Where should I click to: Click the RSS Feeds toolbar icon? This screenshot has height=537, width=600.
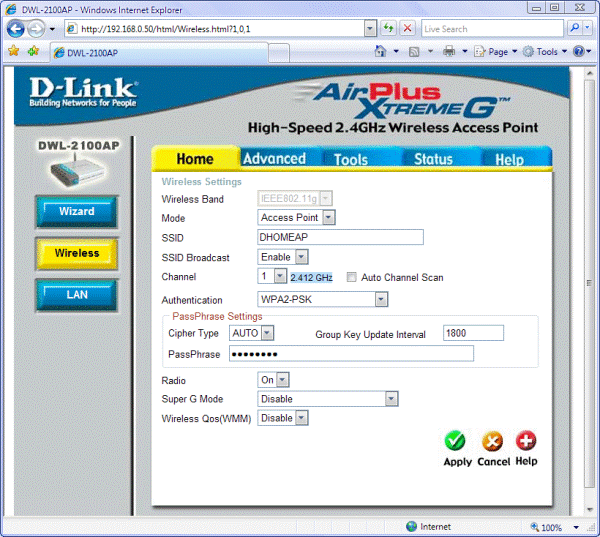(414, 52)
